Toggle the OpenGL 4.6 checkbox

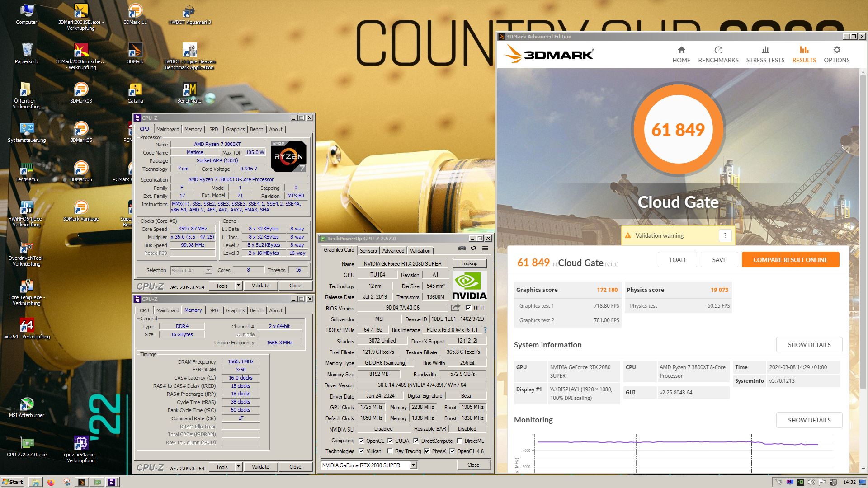[452, 451]
